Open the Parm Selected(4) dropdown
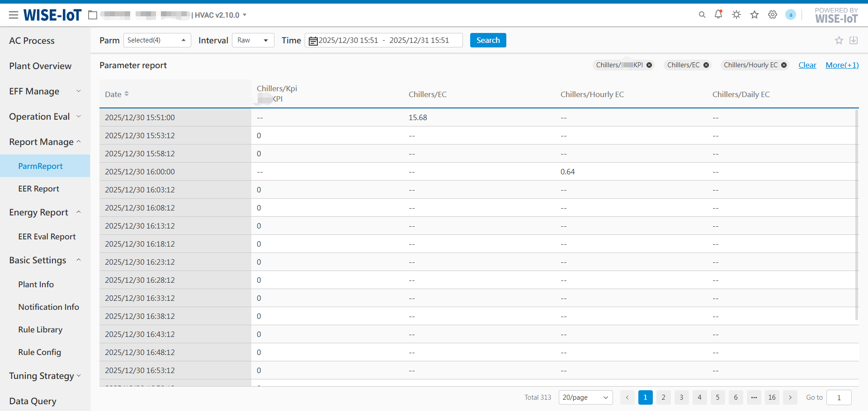The width and height of the screenshot is (868, 411). (x=157, y=40)
